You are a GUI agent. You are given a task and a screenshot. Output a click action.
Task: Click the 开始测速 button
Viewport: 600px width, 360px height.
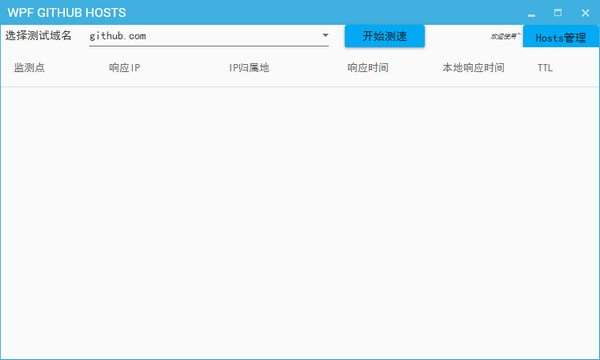[x=385, y=36]
